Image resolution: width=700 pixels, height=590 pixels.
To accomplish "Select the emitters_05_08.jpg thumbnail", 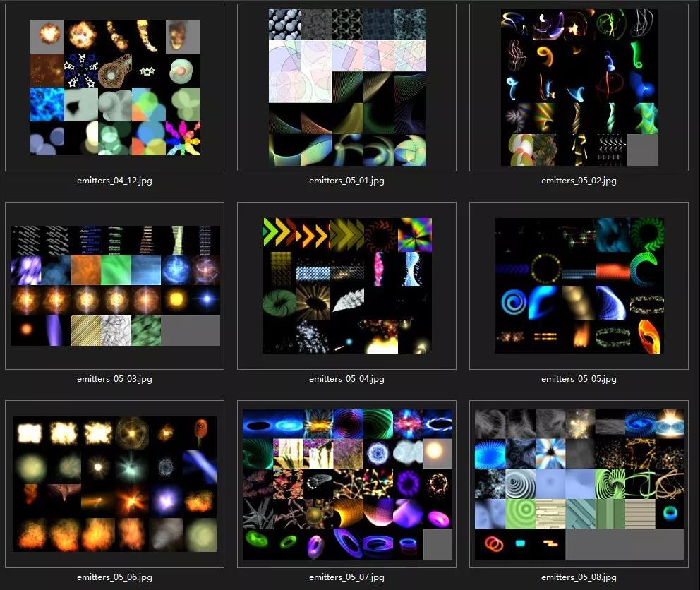I will pos(579,484).
